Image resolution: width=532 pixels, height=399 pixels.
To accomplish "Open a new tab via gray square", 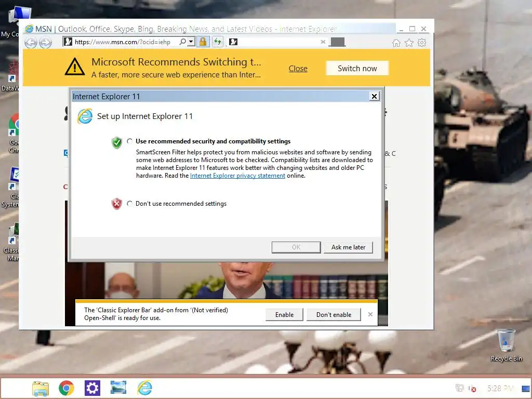I will [338, 42].
